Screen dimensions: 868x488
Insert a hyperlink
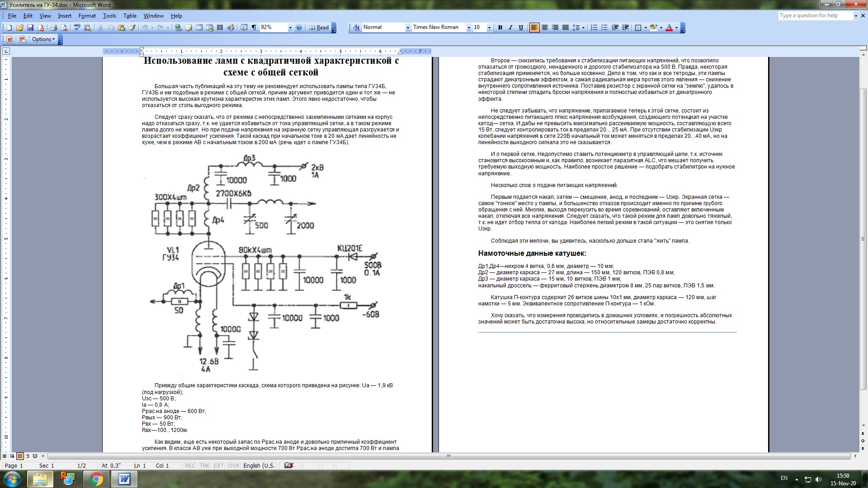[178, 28]
